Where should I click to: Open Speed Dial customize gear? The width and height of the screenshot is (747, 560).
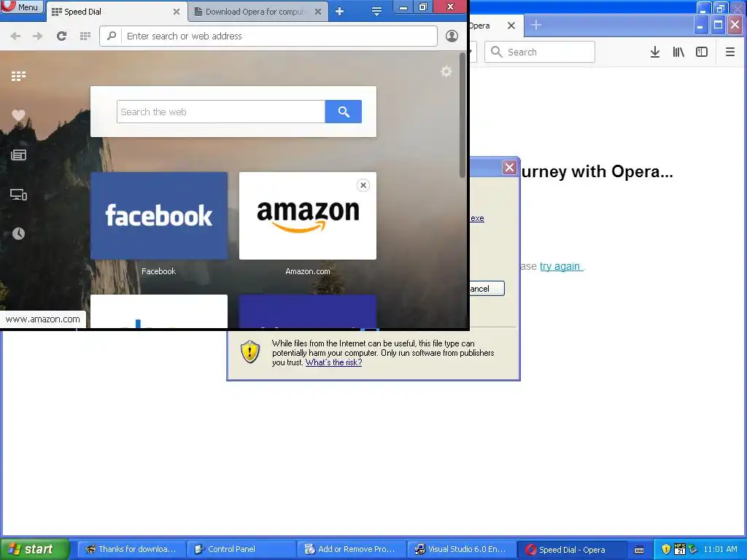tap(446, 71)
